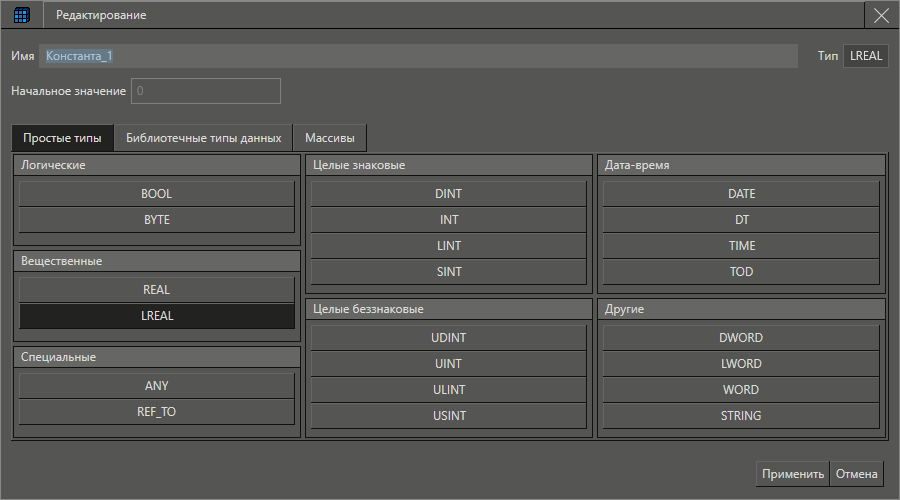
Task: Select the REF_TO special type
Action: click(157, 411)
